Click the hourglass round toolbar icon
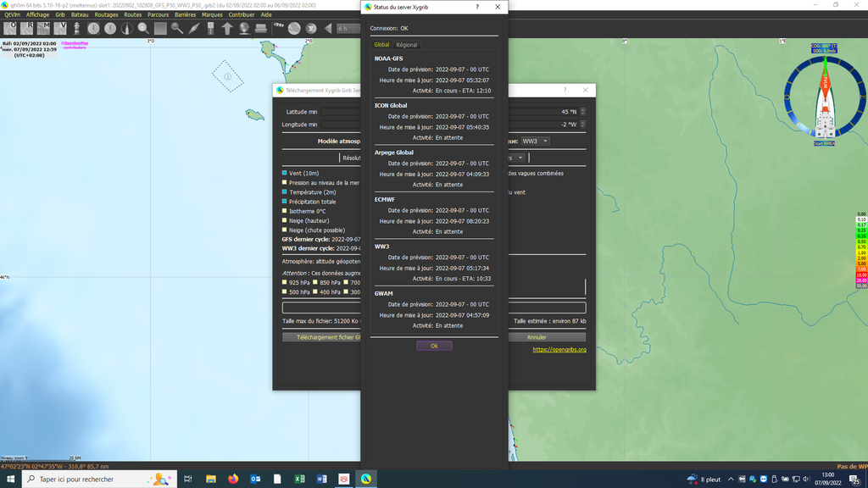The image size is (868, 488). (311, 28)
